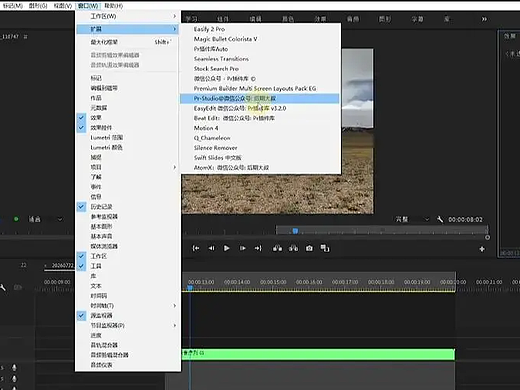This screenshot has height=390, width=520.
Task: Open the 完整 playback resolution dropdown
Action: [412, 219]
